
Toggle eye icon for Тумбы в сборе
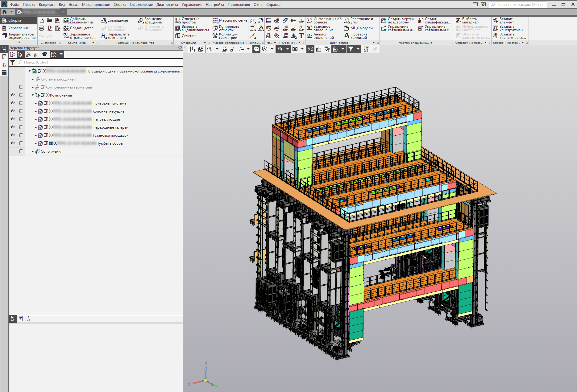[x=13, y=143]
